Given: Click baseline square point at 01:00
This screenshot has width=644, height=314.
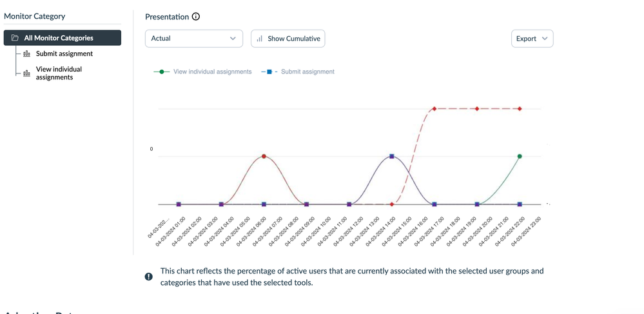Looking at the screenshot, I should 179,204.
